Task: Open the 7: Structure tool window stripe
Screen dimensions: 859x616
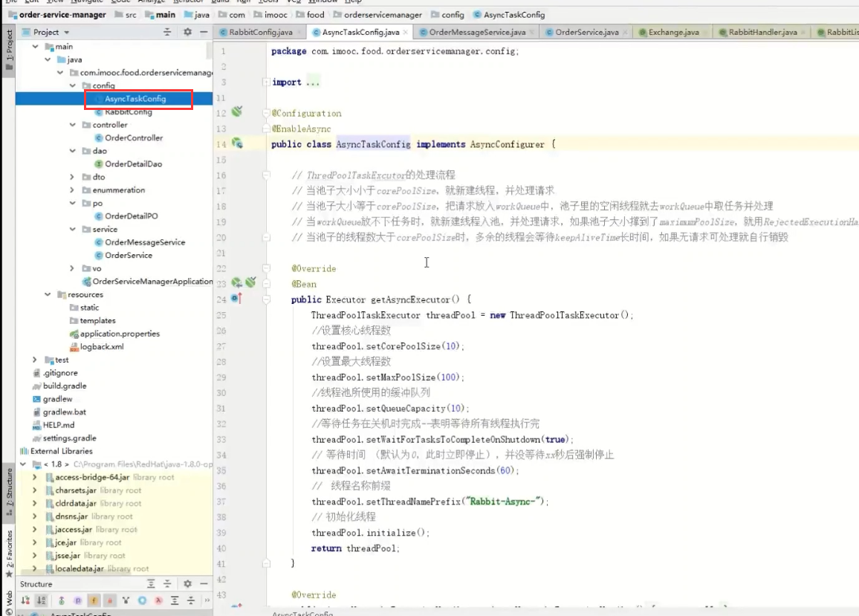Action: [9, 492]
